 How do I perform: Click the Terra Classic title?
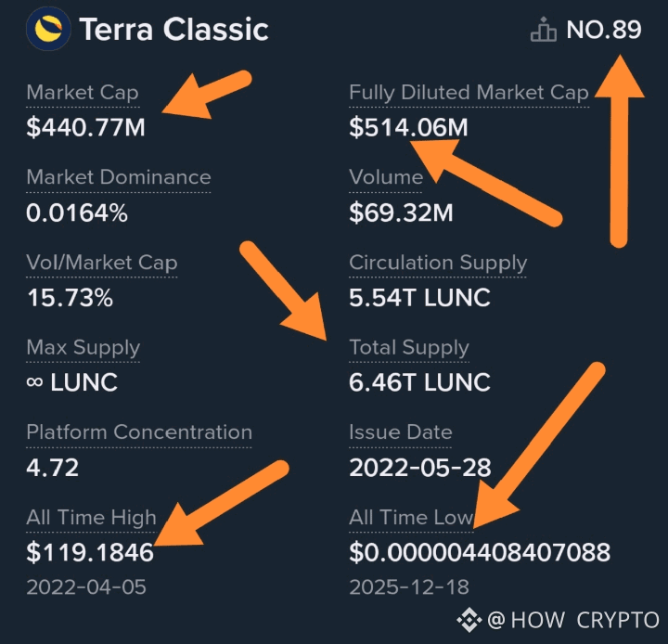click(173, 30)
